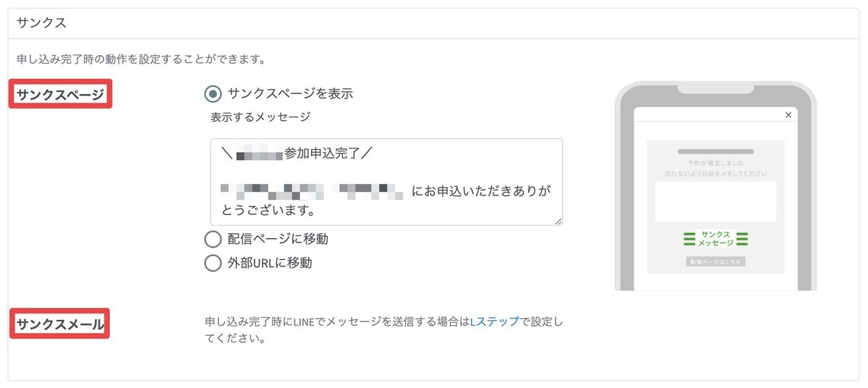Click the gray title bar in phone preview
The image size is (868, 388).
(715, 151)
